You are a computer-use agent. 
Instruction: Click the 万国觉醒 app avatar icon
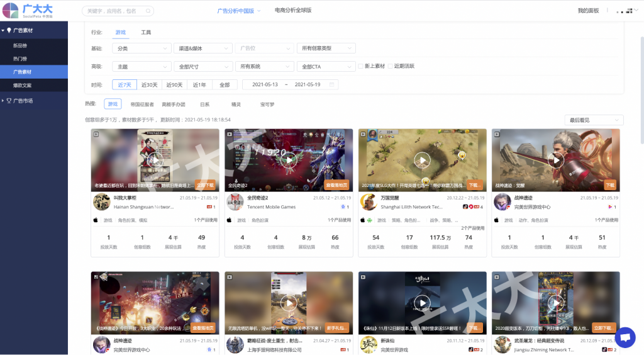point(369,202)
